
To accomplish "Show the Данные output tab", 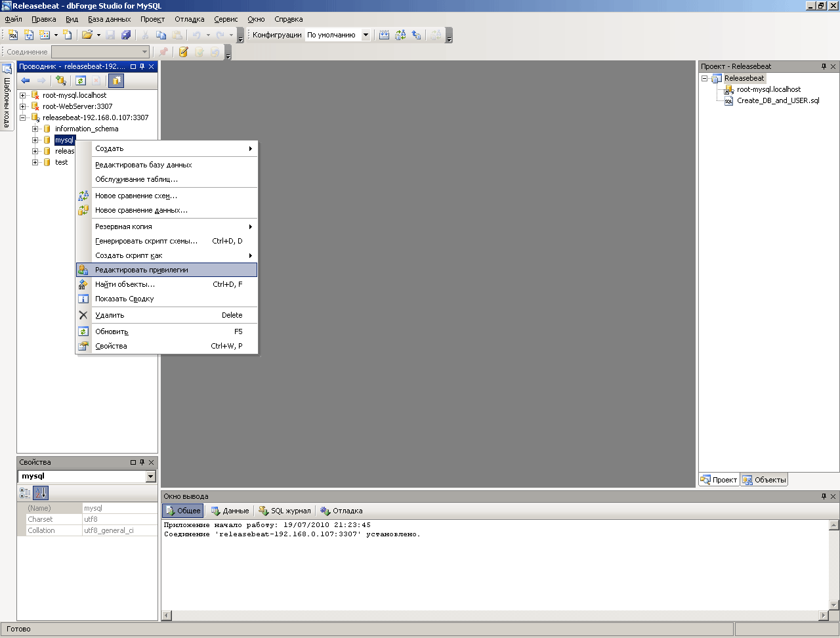I will click(x=230, y=511).
